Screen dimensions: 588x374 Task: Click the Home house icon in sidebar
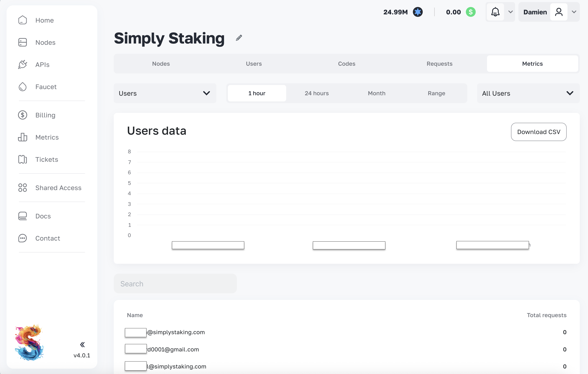point(22,20)
